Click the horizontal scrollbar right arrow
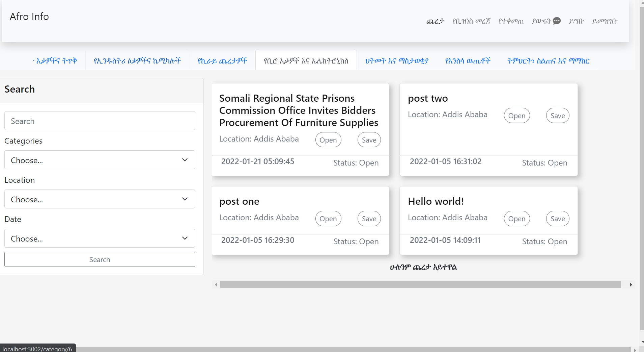 [x=631, y=285]
